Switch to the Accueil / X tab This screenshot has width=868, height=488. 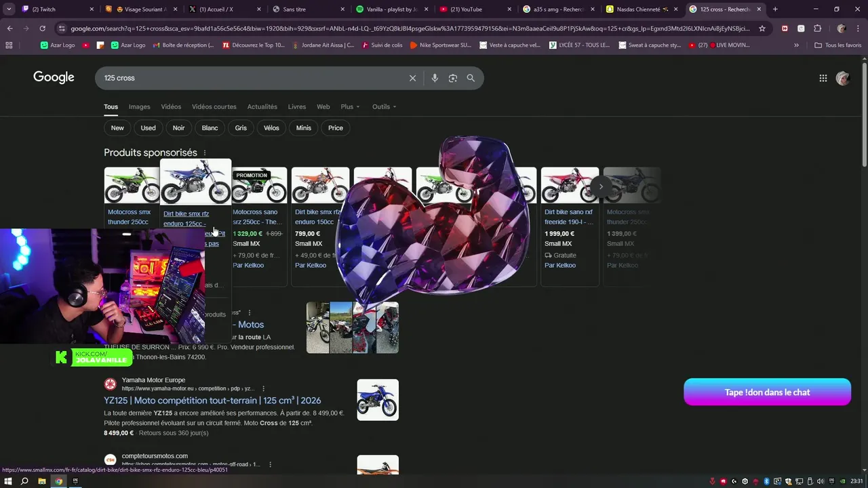click(224, 9)
